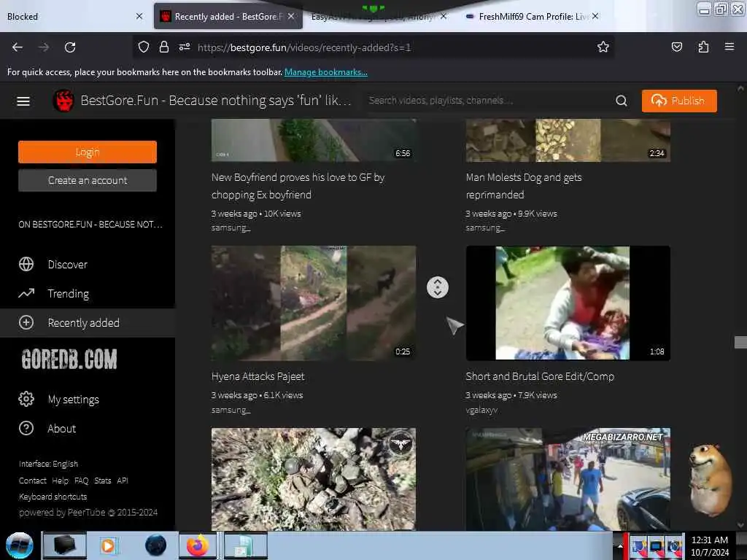
Task: Click the scrollbar up arrow
Action: coord(740,88)
